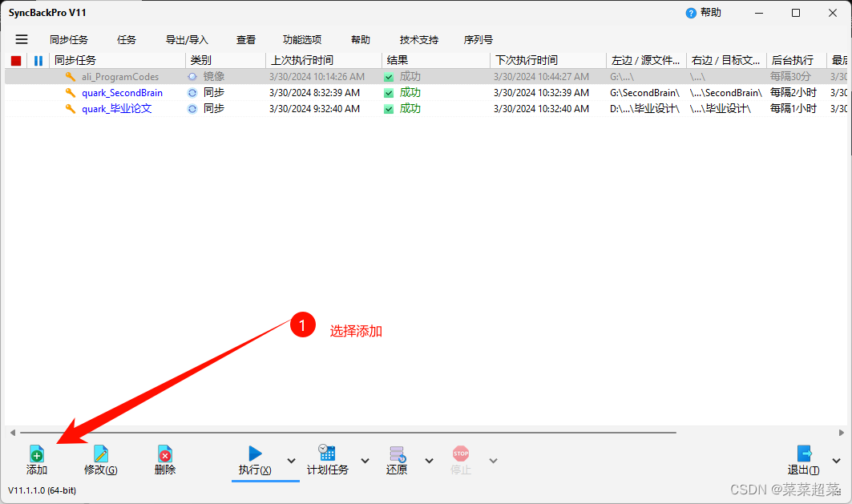Select the quark_SecondBrain profile name
Screen dimensions: 852x504
point(123,93)
